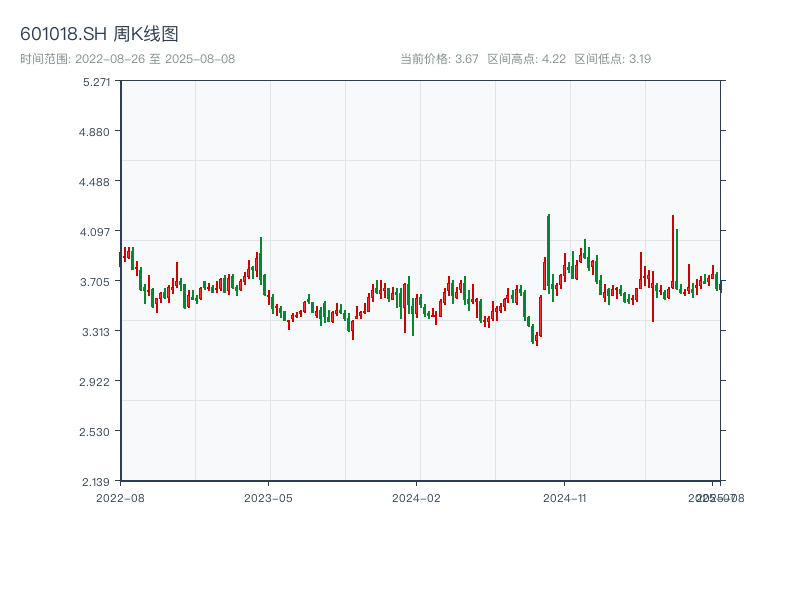The width and height of the screenshot is (800, 600).
Task: Click the 2.530 price axis label
Action: [96, 431]
